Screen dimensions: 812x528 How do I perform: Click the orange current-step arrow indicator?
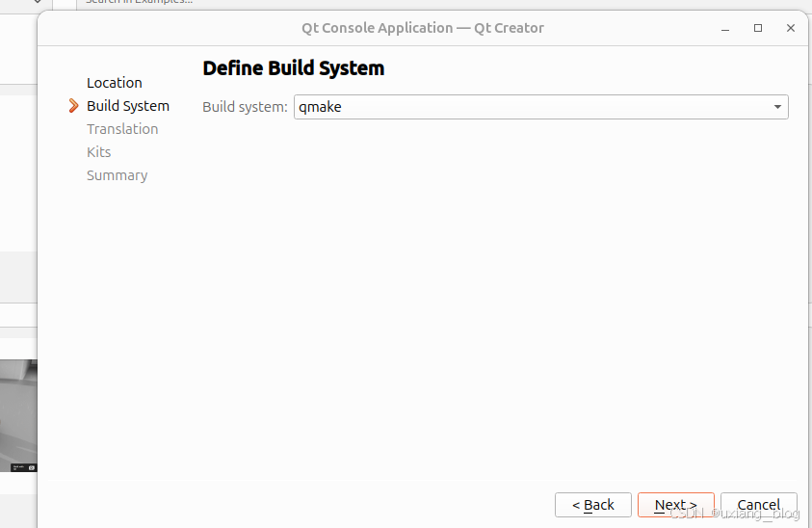(73, 106)
